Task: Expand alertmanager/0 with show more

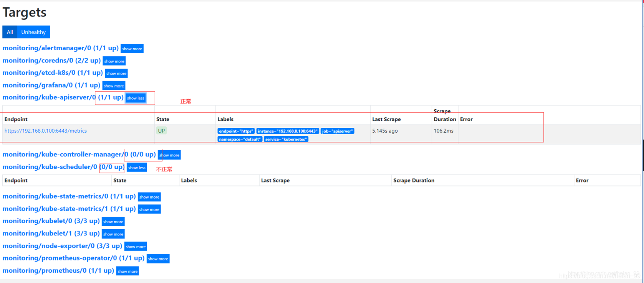Action: (x=132, y=49)
